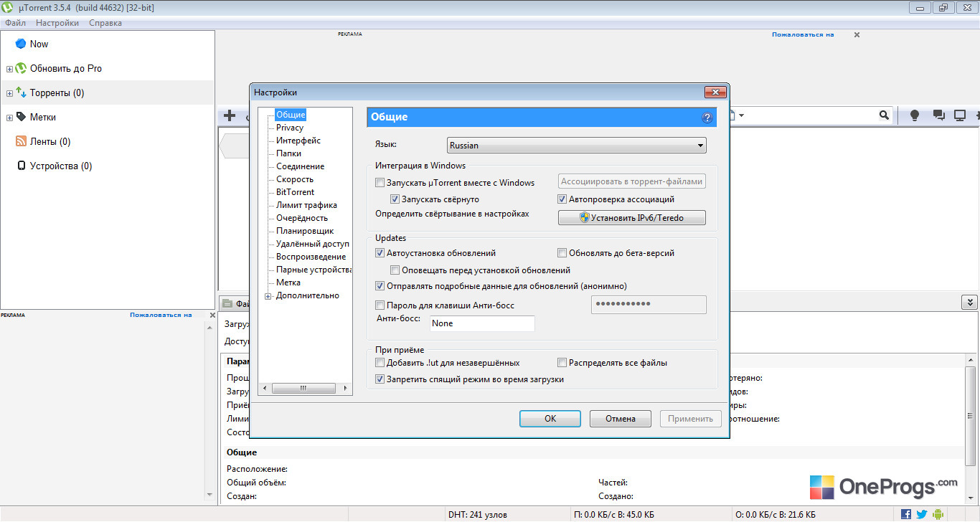Open the Справка menu
Image resolution: width=980 pixels, height=522 pixels.
pyautogui.click(x=105, y=23)
